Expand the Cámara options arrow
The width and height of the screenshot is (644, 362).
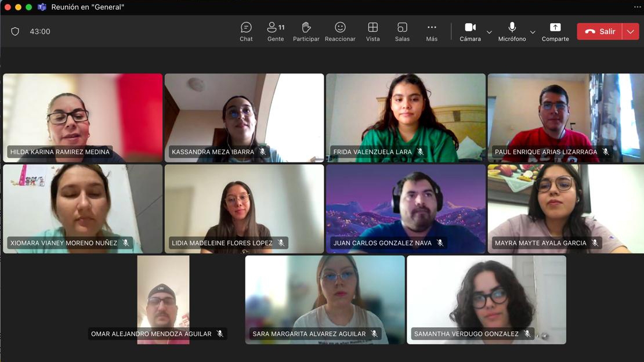pyautogui.click(x=489, y=32)
